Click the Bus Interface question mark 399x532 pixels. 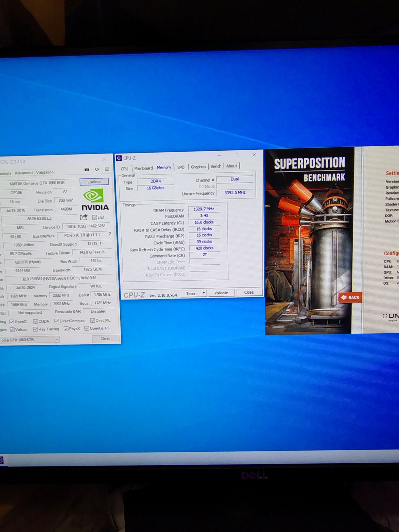[x=110, y=234]
